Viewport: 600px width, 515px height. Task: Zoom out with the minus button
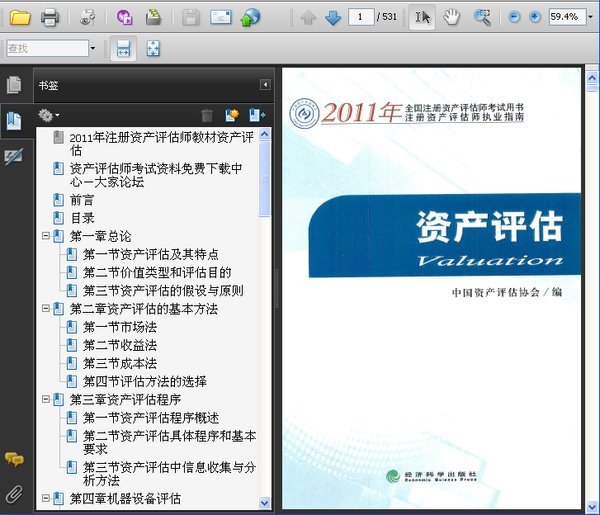(x=514, y=17)
